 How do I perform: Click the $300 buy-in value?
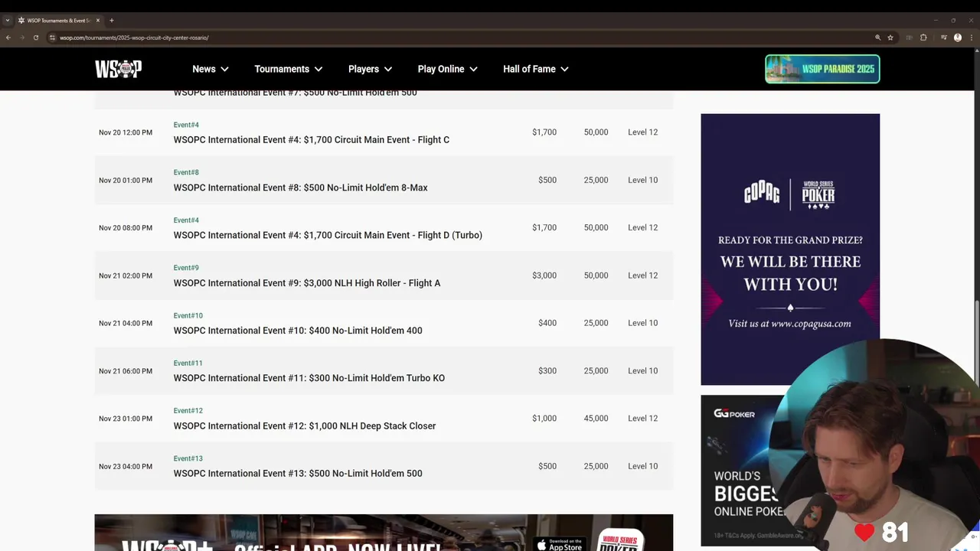[547, 370]
